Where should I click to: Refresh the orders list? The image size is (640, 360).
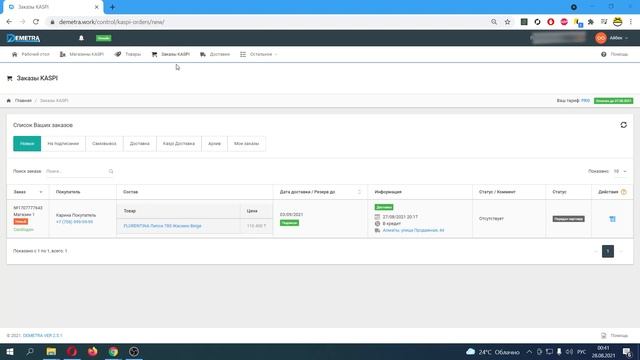click(624, 125)
